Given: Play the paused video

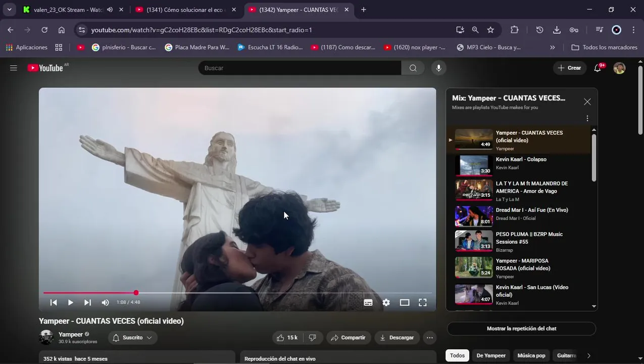Looking at the screenshot, I should (70, 302).
